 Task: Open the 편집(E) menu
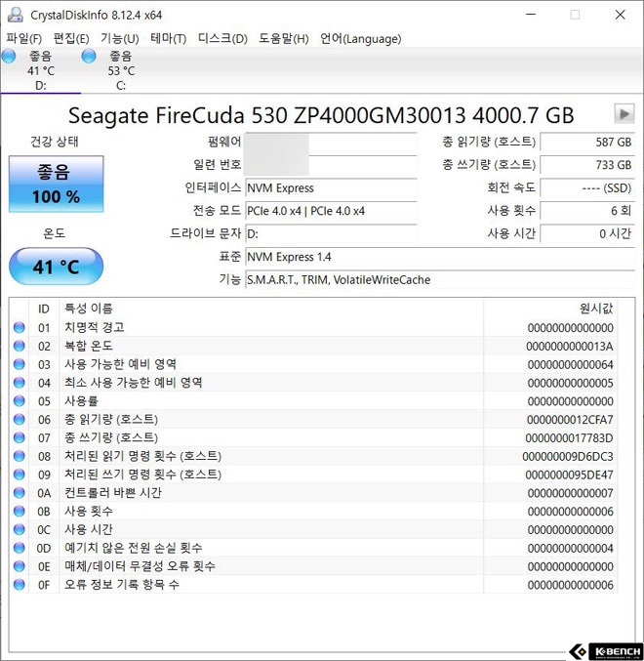click(71, 39)
